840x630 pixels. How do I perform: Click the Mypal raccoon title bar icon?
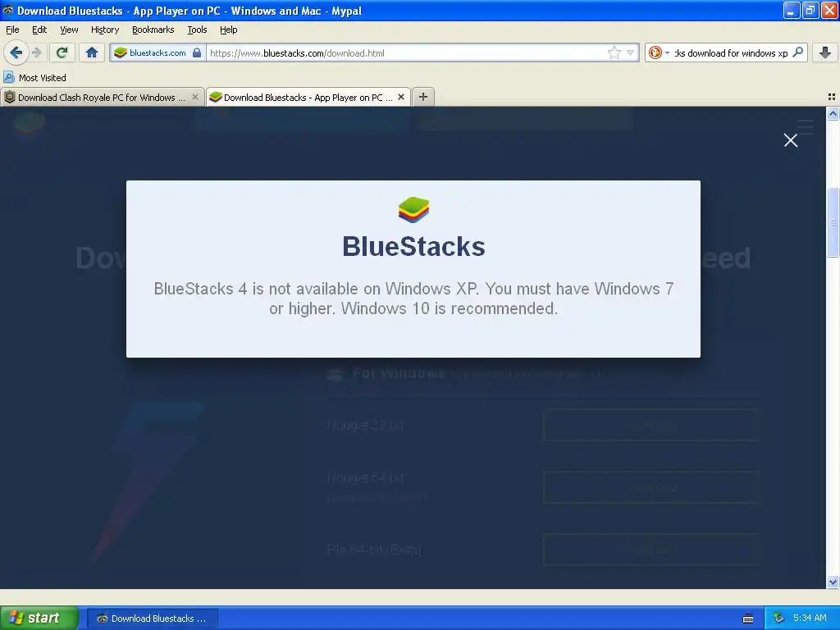tap(7, 10)
